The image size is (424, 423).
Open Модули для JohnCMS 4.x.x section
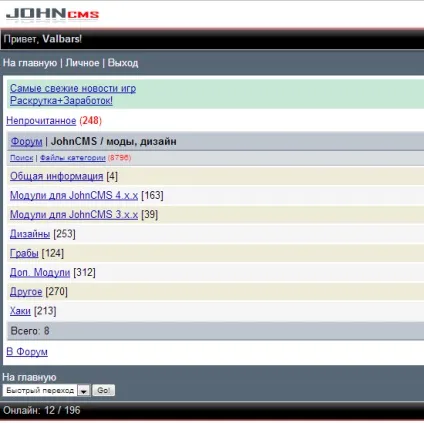[74, 195]
